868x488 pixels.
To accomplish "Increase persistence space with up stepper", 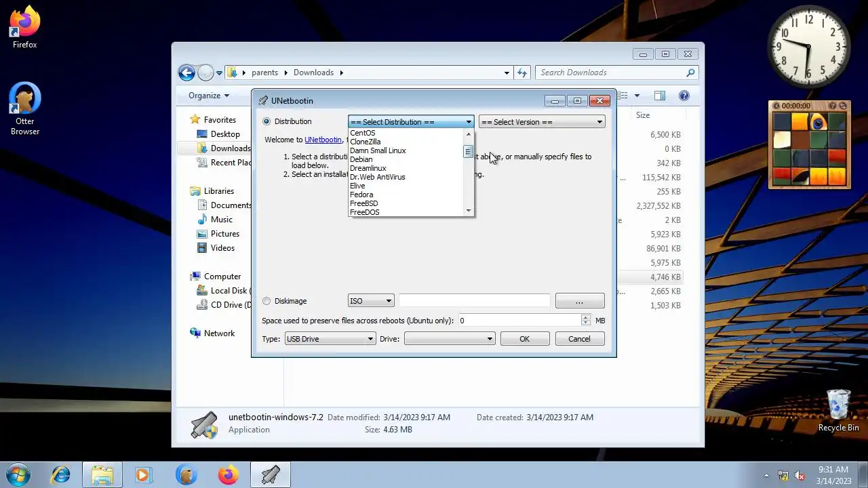I will (586, 317).
